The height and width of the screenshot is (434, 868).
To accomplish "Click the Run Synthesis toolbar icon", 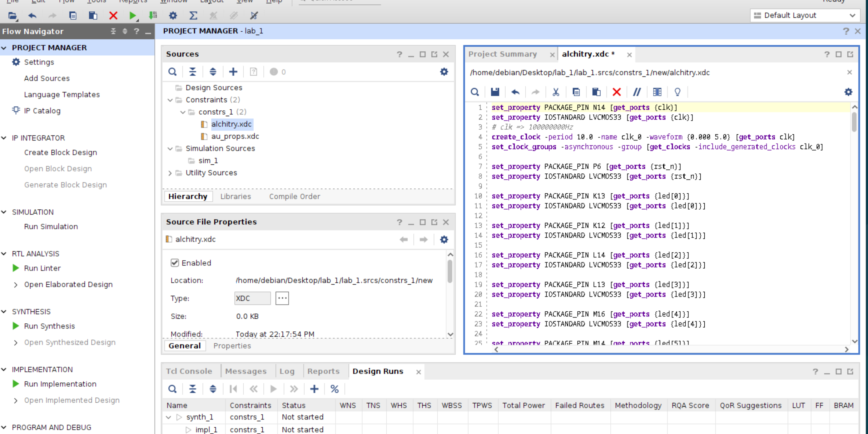I will (133, 15).
